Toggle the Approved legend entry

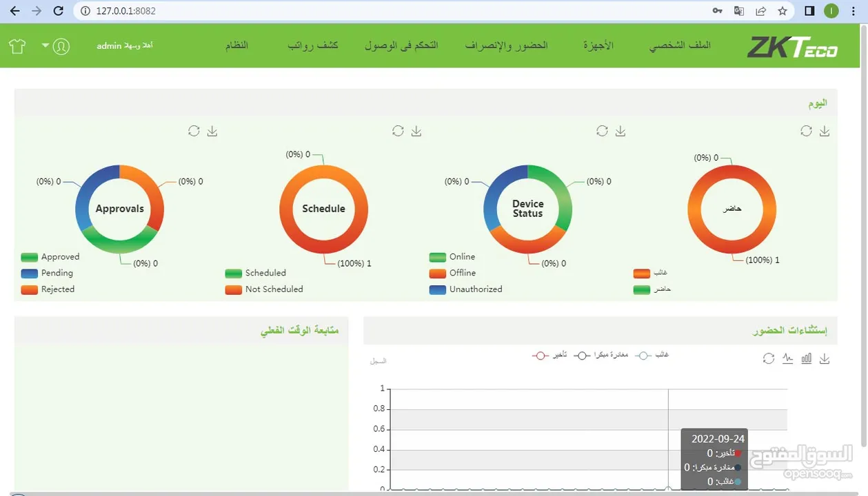(x=50, y=257)
